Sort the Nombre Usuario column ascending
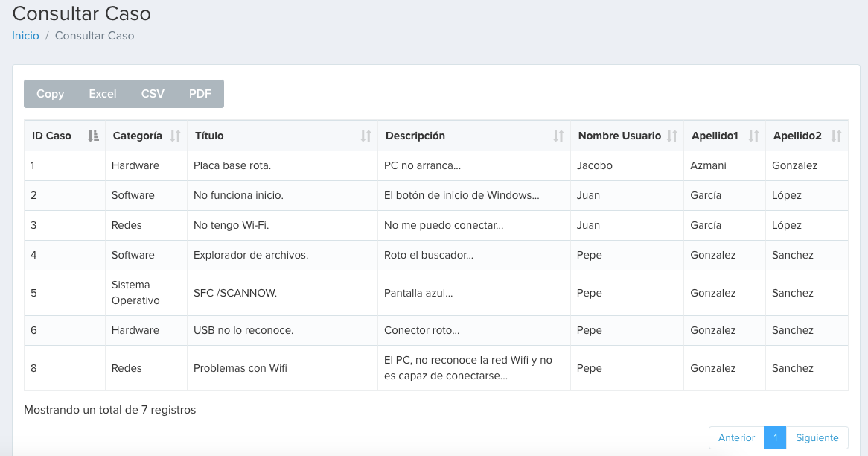The width and height of the screenshot is (868, 456). coord(672,136)
